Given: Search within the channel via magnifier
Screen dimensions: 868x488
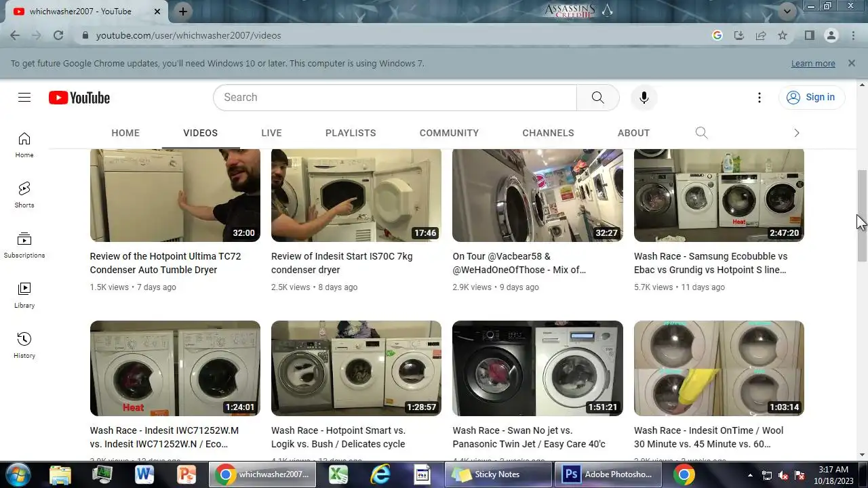Looking at the screenshot, I should pyautogui.click(x=701, y=133).
